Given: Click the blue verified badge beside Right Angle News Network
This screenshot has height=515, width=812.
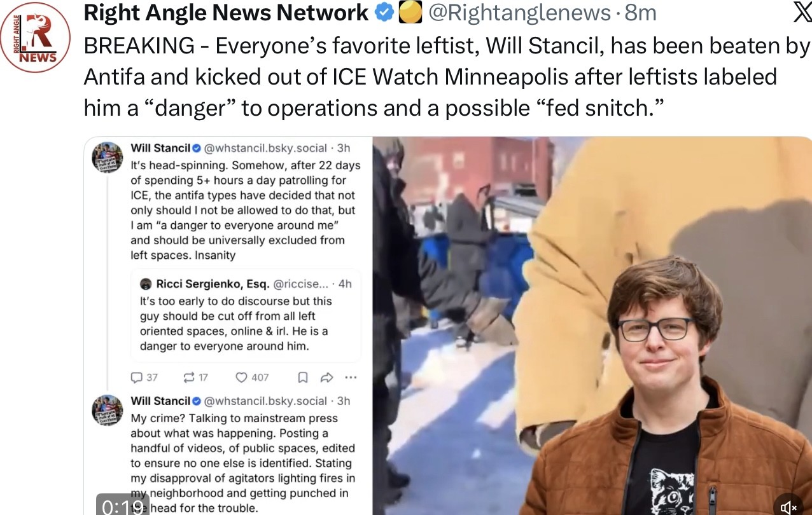Looking at the screenshot, I should click(x=384, y=13).
